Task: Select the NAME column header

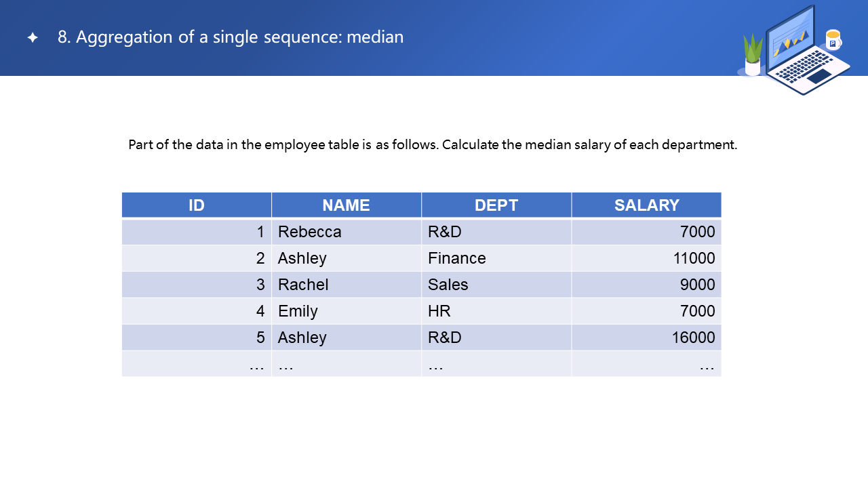Action: (x=346, y=205)
